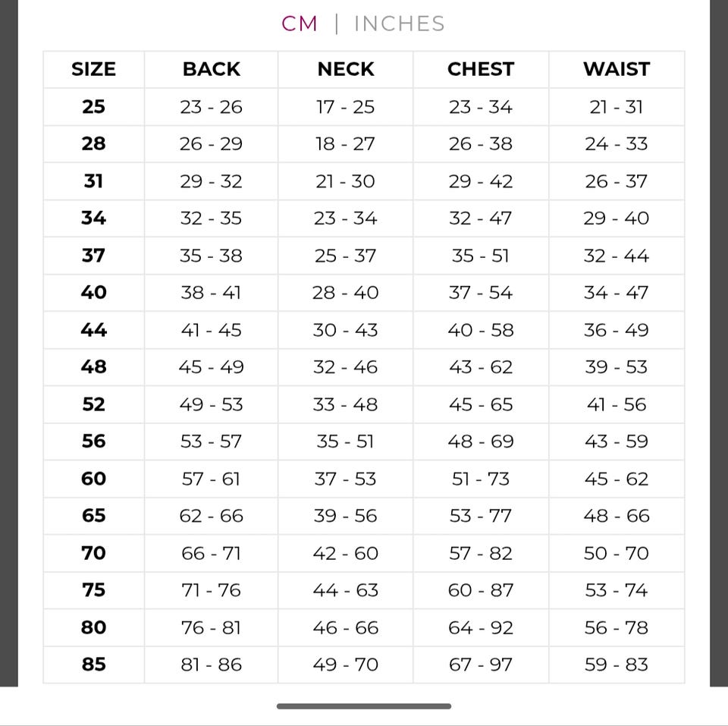
Task: Select the SIZE column header
Action: coord(93,69)
